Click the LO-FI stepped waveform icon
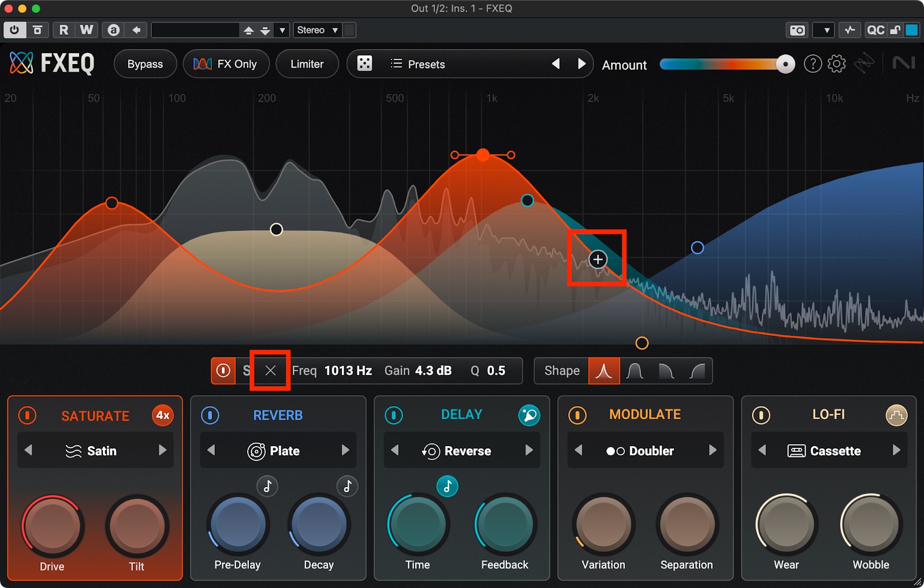 point(896,415)
